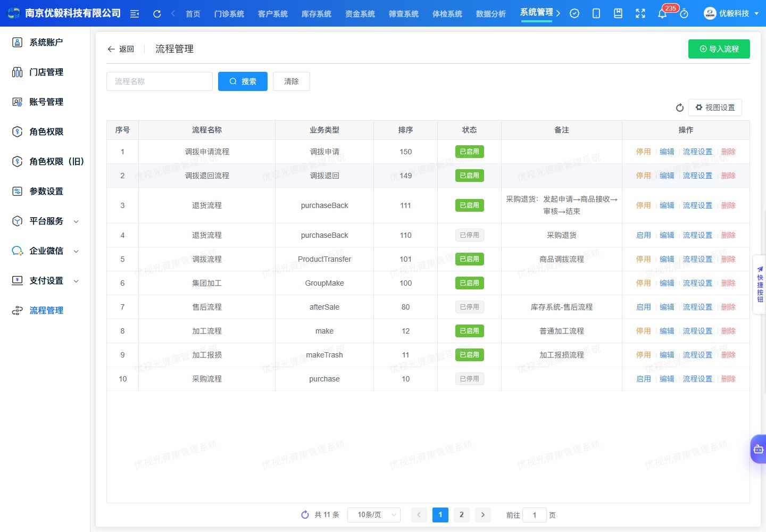Open the 优毅科技 user account dropdown
766x532 pixels.
pyautogui.click(x=731, y=14)
